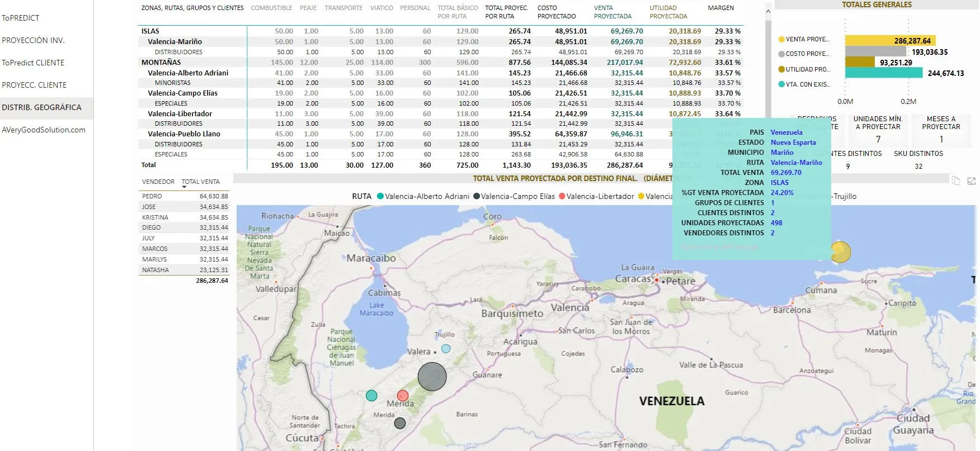Sort by the VIATICO column header

381,8
